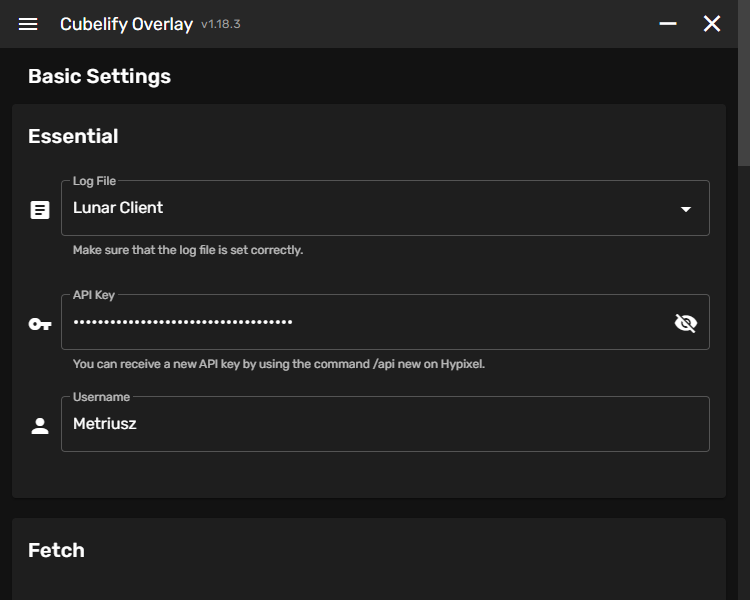Click the small Username field label
The height and width of the screenshot is (600, 750).
[101, 397]
